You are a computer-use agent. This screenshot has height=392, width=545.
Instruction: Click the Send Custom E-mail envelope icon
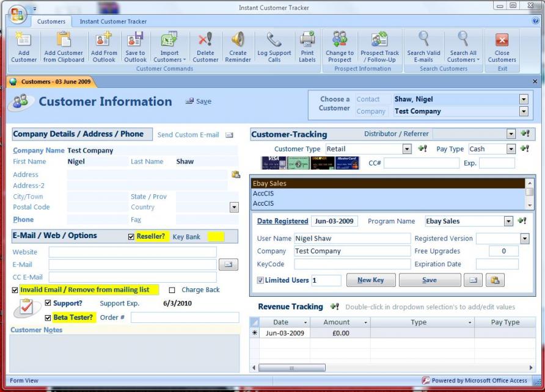tap(229, 135)
